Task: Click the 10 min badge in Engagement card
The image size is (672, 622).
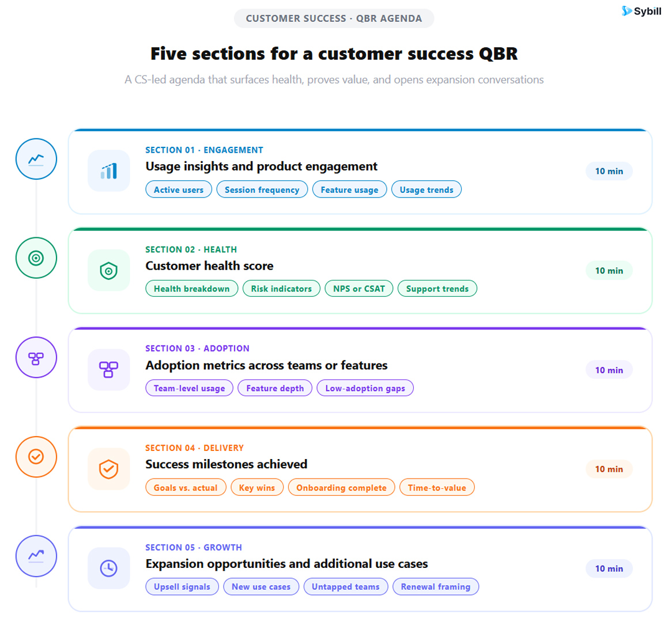Action: [x=609, y=171]
